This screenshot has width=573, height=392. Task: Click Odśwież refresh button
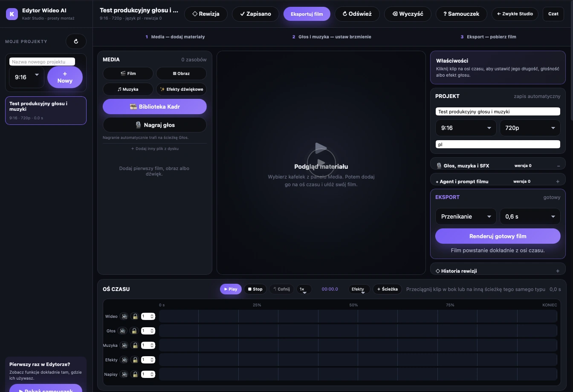357,14
